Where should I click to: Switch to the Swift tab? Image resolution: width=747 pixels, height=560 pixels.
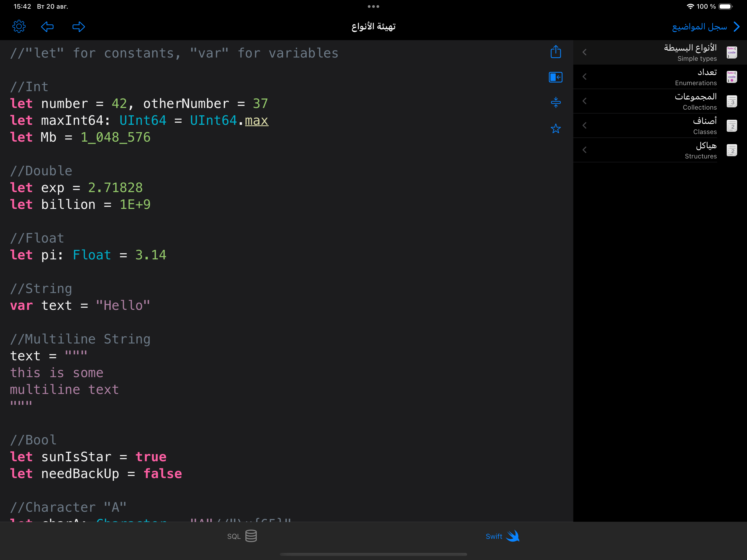(502, 536)
